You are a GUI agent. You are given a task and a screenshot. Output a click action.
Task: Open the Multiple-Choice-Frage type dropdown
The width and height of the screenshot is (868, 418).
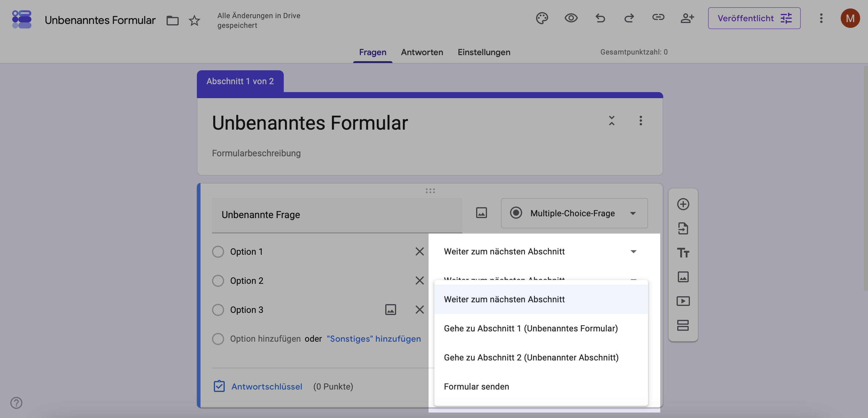pyautogui.click(x=574, y=213)
